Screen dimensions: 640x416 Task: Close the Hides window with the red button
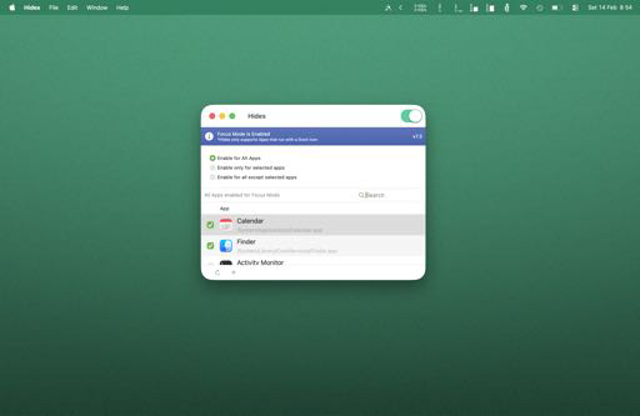(212, 116)
